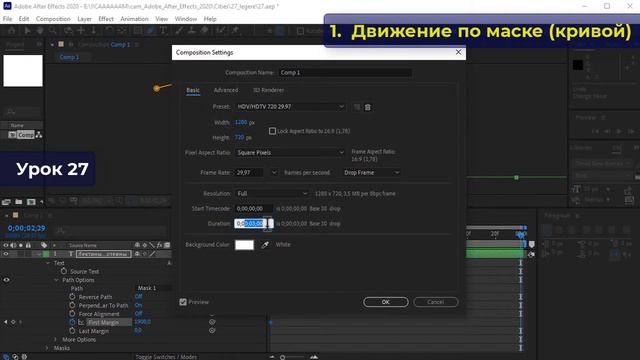Click the expression pick whip for First Margin
The height and width of the screenshot is (360, 640).
[x=212, y=322]
